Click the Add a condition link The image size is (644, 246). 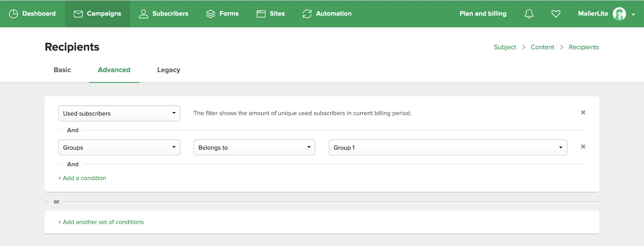(x=82, y=178)
